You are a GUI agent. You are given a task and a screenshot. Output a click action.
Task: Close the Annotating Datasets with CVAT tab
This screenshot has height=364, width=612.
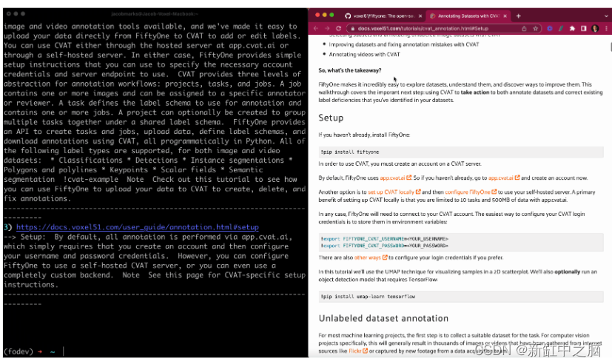click(x=505, y=16)
